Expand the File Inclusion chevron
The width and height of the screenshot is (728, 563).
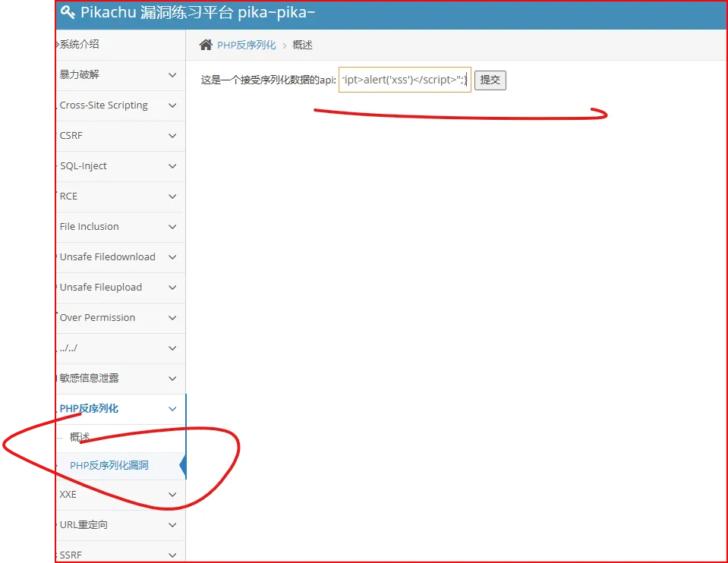click(172, 227)
